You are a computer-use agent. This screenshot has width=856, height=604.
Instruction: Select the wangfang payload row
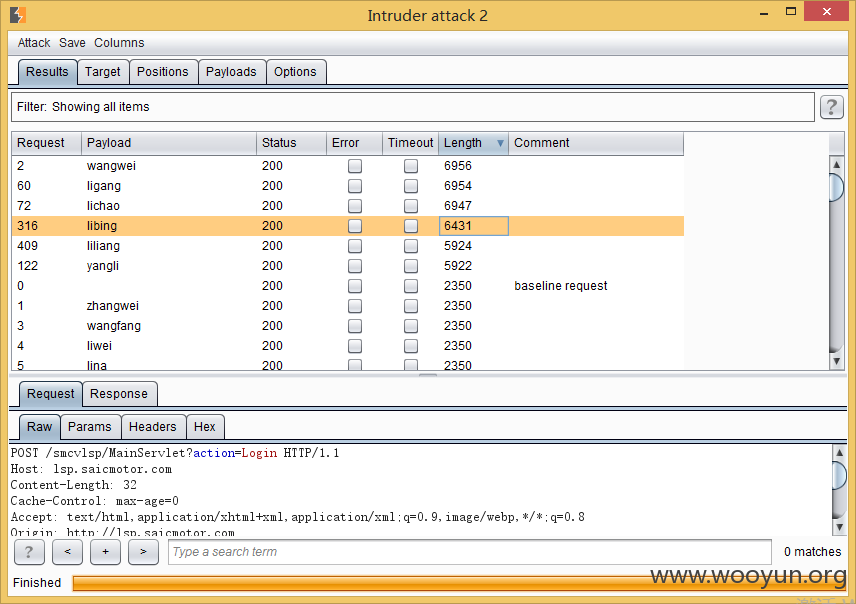click(x=347, y=326)
